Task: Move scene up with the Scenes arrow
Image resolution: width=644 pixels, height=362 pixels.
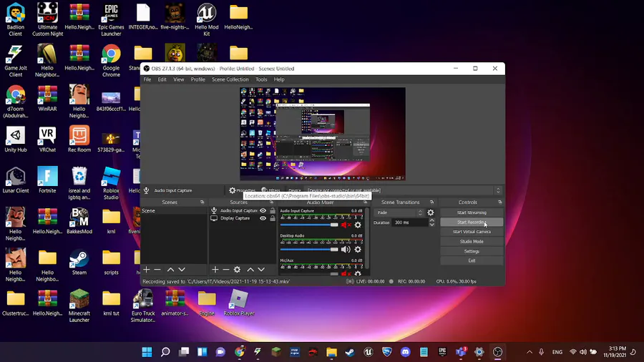Action: click(170, 270)
